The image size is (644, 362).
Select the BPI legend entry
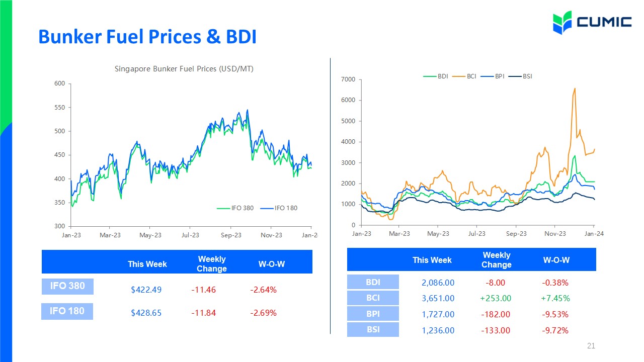(x=493, y=76)
